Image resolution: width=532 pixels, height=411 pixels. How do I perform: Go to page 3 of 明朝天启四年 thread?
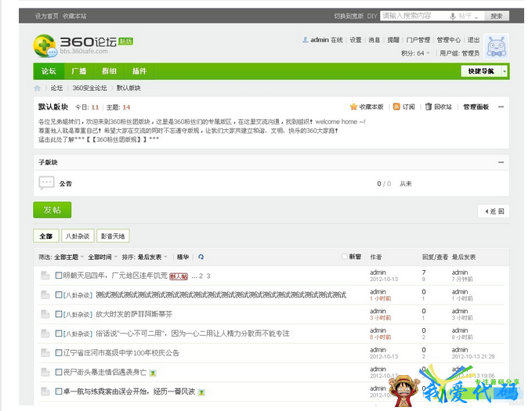(x=208, y=276)
